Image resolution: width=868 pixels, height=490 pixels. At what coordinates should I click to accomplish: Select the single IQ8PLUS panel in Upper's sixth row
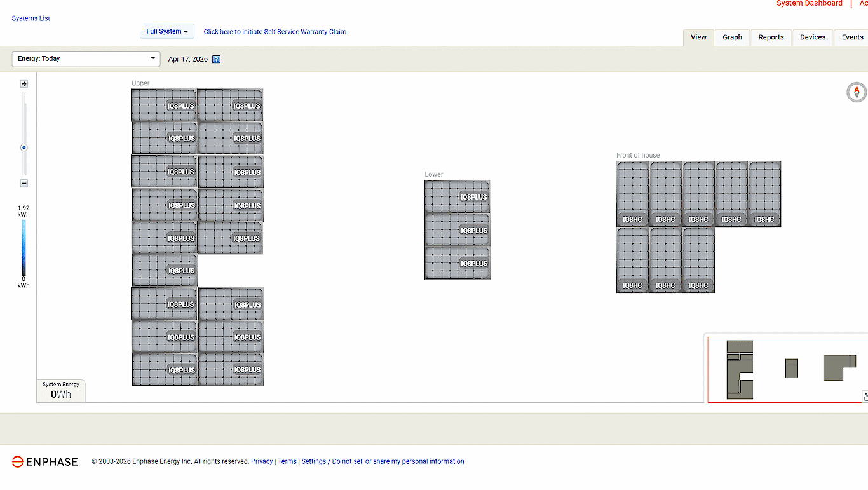coord(165,270)
